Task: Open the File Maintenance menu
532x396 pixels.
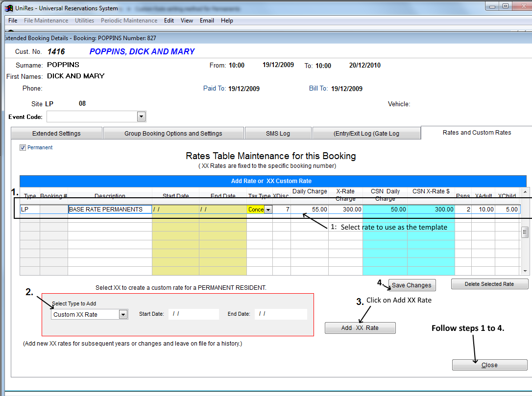Action: (46, 21)
